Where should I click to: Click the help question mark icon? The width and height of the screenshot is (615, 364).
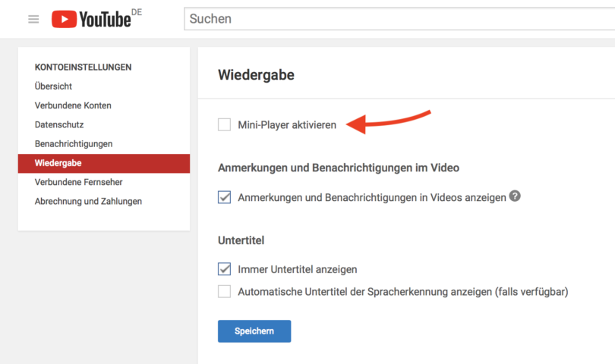(x=515, y=196)
